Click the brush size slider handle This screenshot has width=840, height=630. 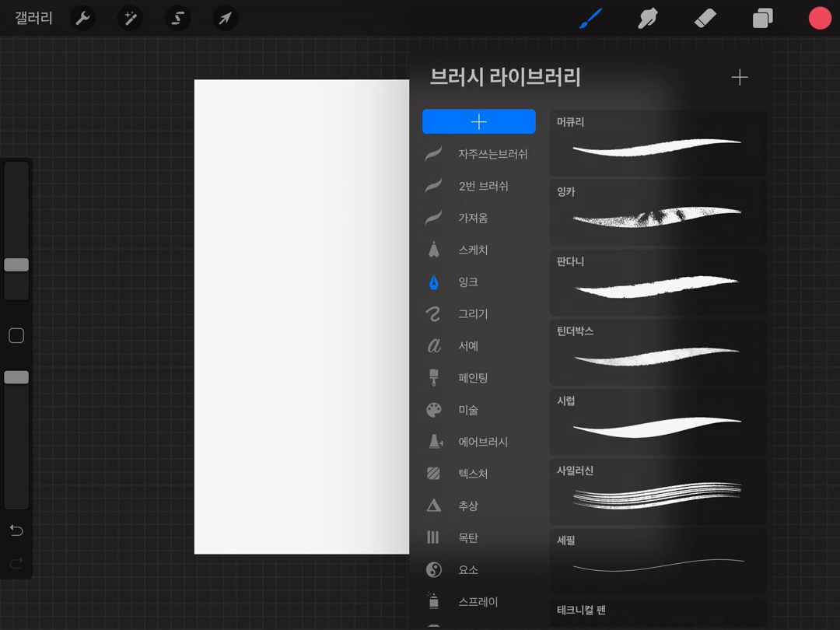tap(16, 265)
